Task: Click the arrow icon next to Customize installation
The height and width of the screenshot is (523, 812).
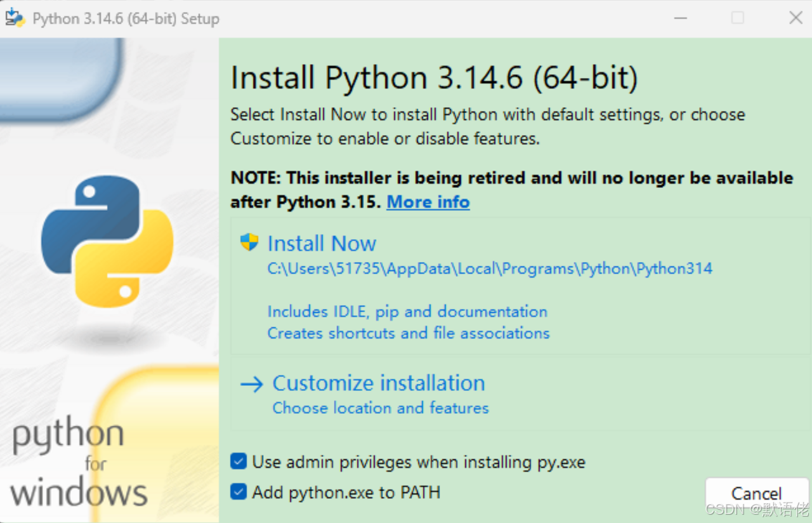Action: (252, 384)
